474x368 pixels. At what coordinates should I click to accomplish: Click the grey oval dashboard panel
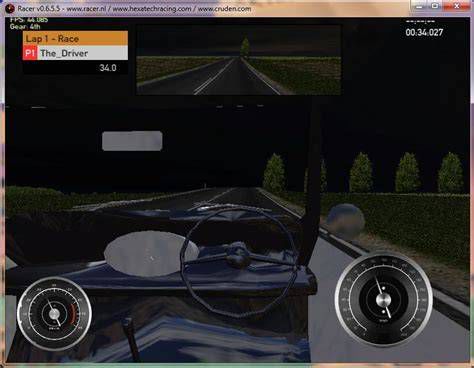[x=150, y=255]
